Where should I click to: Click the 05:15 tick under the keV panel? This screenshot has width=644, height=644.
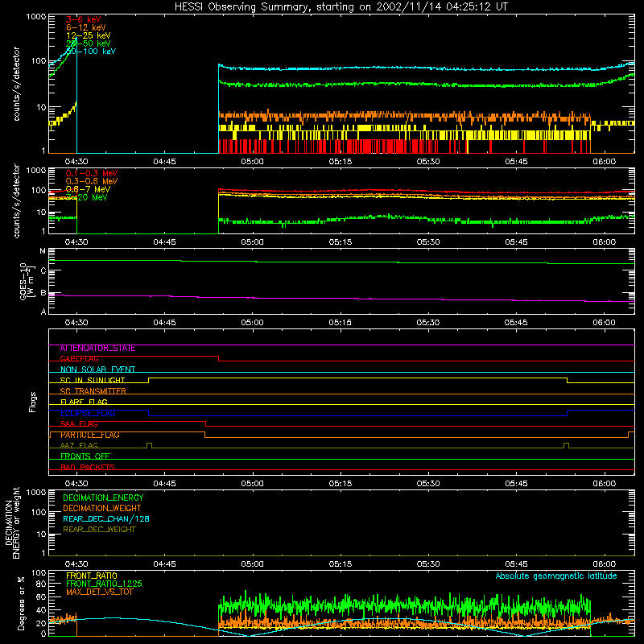pos(340,162)
